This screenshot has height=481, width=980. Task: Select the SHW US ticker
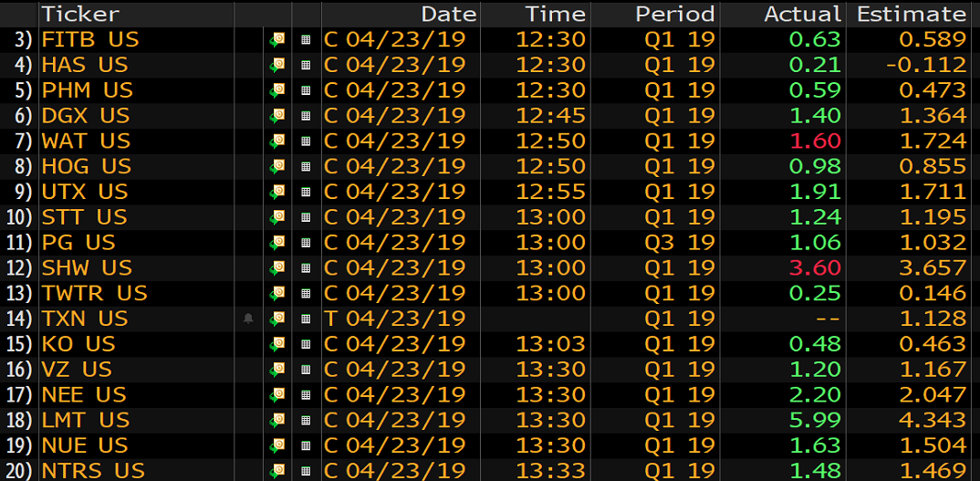(x=87, y=267)
